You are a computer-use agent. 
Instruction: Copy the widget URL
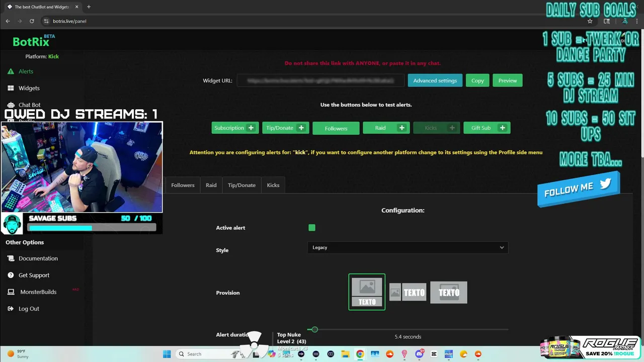pyautogui.click(x=477, y=80)
